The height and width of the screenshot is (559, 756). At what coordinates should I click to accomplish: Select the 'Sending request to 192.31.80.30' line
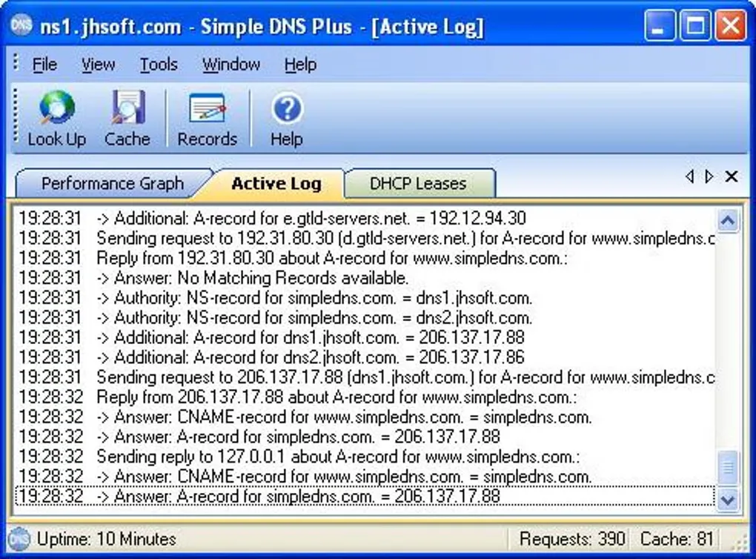coord(365,238)
